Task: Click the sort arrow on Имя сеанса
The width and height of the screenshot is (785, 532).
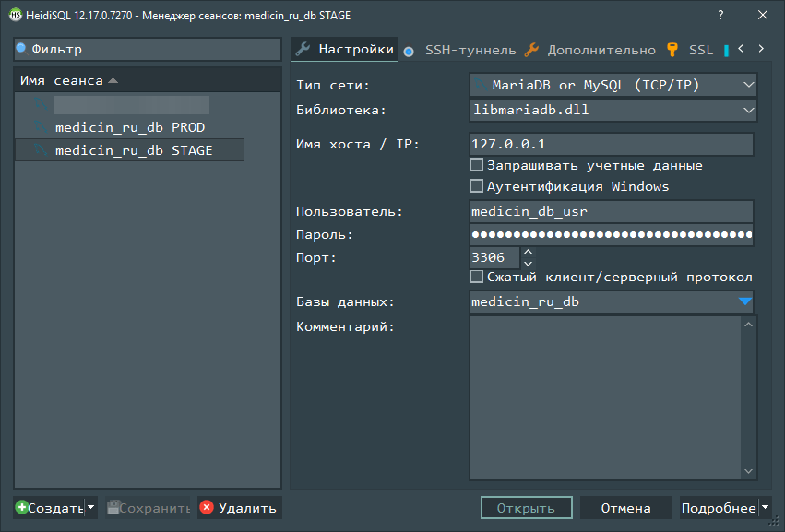Action: pos(113,80)
